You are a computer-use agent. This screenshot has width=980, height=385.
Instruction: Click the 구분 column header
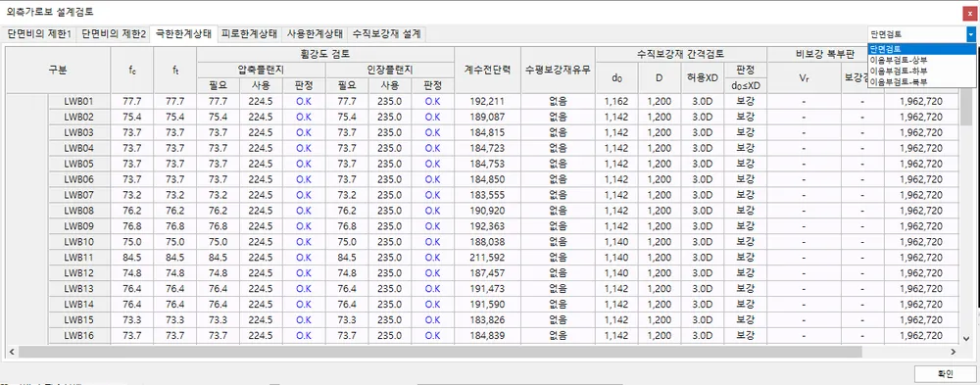(x=58, y=70)
